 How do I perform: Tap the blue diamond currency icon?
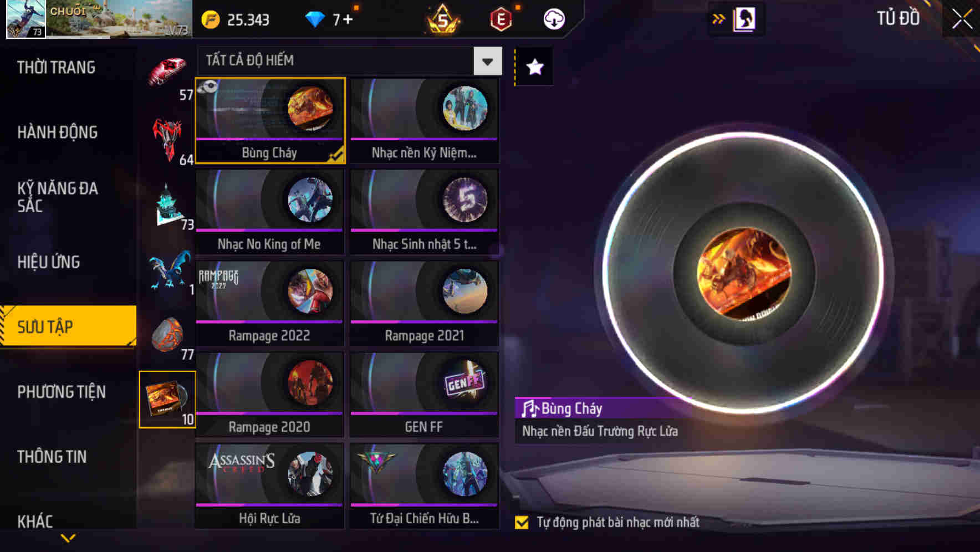(x=315, y=20)
